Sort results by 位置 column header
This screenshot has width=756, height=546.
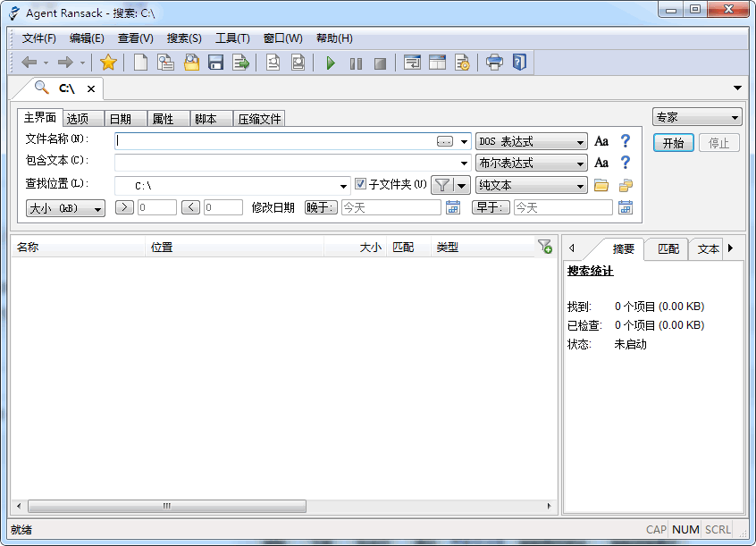click(x=234, y=247)
